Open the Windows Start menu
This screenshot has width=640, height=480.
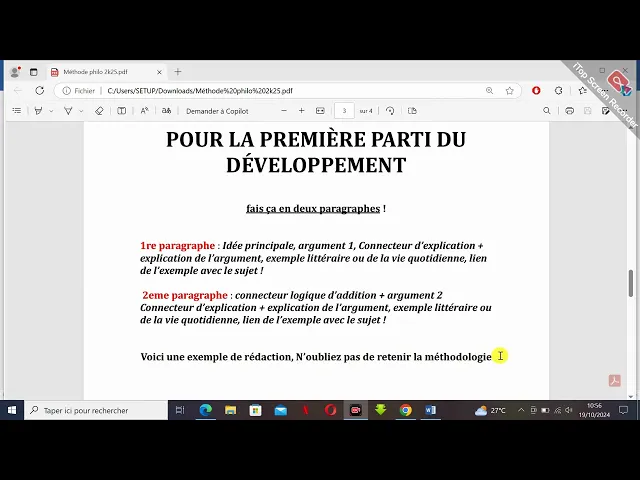[12, 410]
